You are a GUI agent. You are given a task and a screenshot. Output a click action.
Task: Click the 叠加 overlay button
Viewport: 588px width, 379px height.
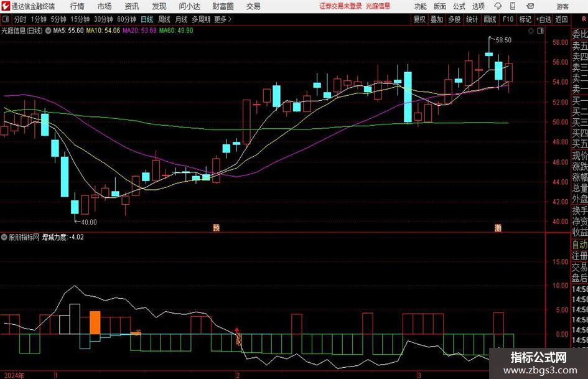point(437,19)
